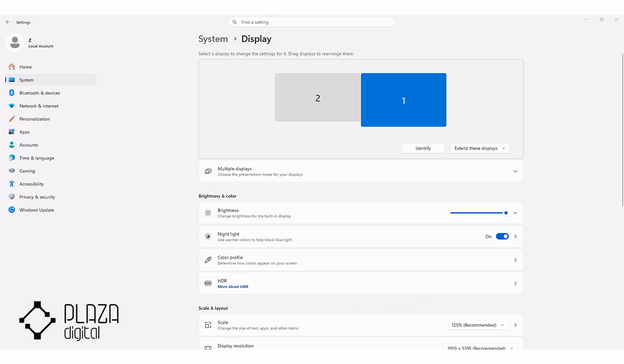Select Accessibility label in sidebar
The width and height of the screenshot is (624, 364).
32,184
